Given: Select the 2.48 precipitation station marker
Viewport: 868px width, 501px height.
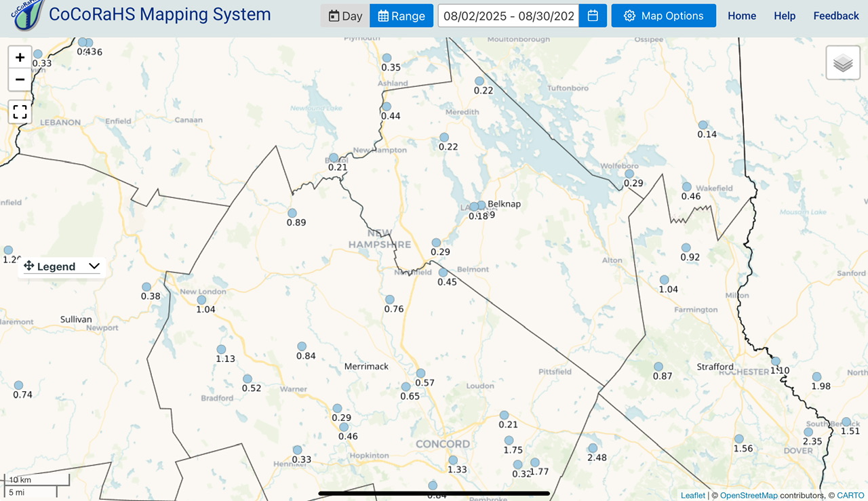Looking at the screenshot, I should (593, 448).
